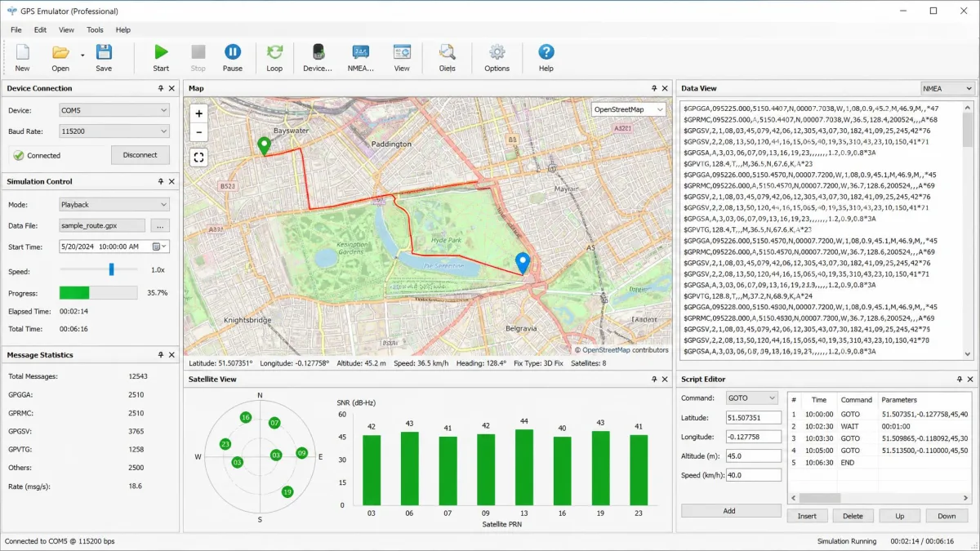The image size is (980, 551).
Task: Pause the simulation from the toolbar
Action: pos(233,53)
